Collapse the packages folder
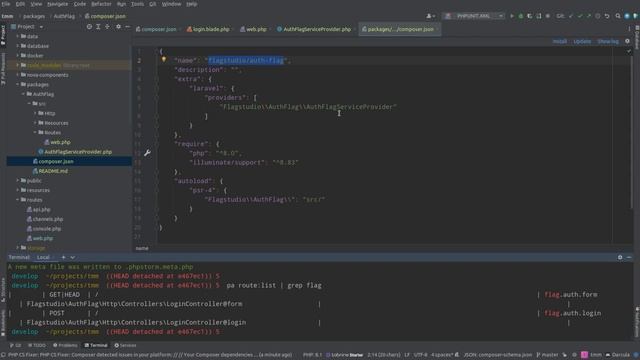640x360 pixels. pos(18,84)
